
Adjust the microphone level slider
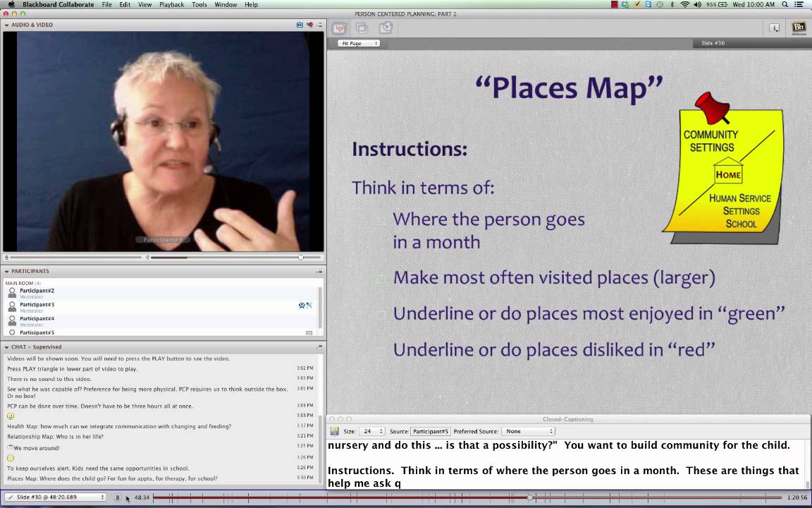click(75, 257)
